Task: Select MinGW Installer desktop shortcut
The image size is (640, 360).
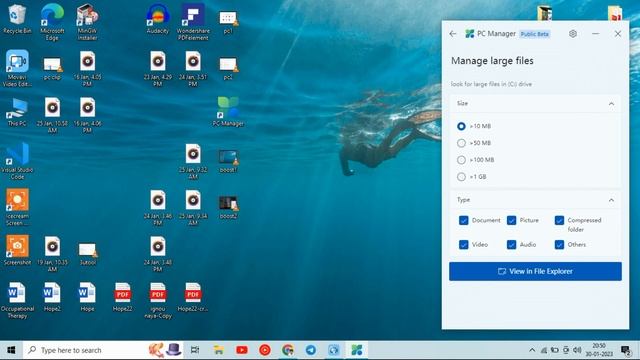Action: (87, 22)
